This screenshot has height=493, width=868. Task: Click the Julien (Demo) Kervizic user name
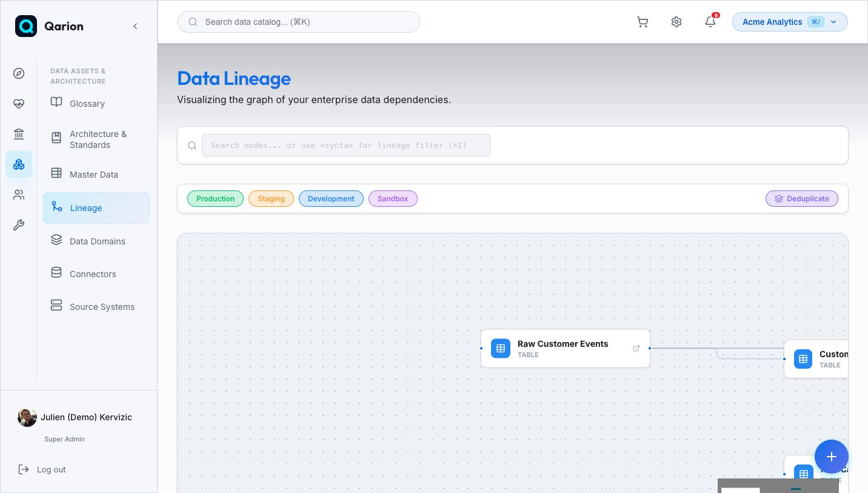[86, 417]
